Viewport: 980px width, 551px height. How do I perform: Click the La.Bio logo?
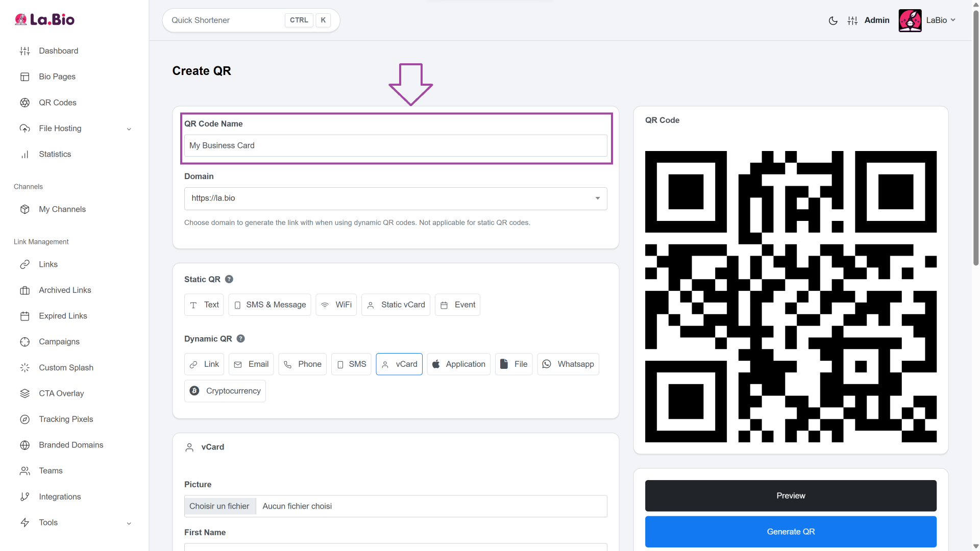[45, 19]
